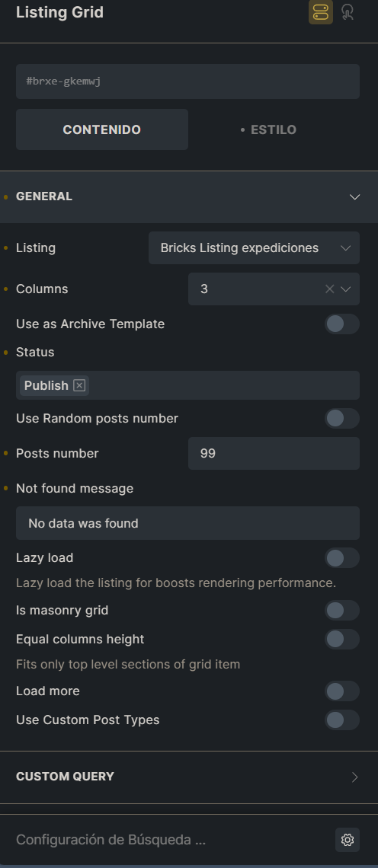
Task: Toggle Equal columns height option
Action: point(342,640)
